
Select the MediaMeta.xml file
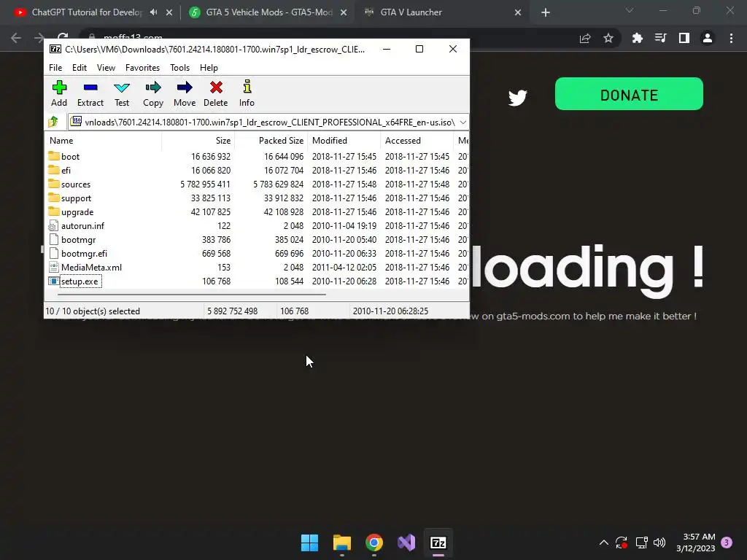point(91,267)
